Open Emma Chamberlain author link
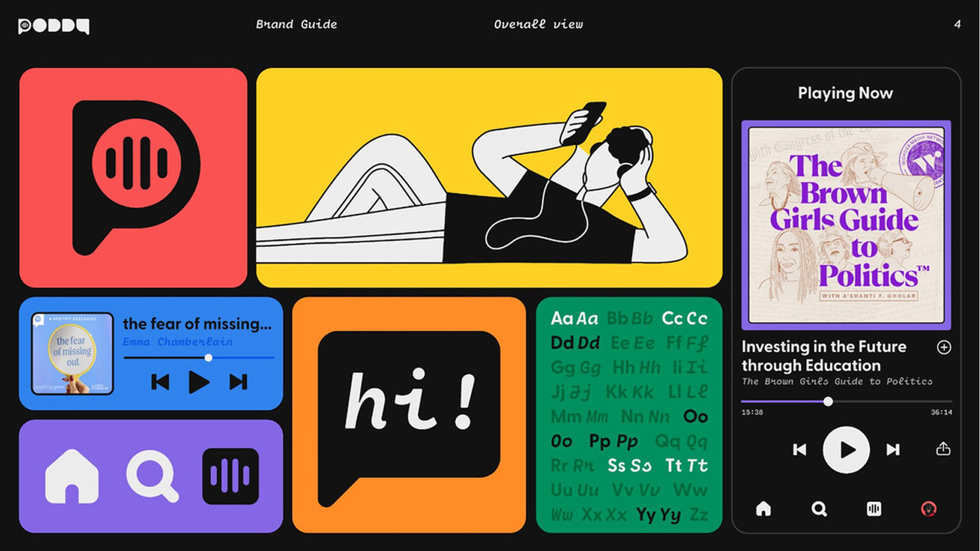The image size is (980, 551). 177,342
